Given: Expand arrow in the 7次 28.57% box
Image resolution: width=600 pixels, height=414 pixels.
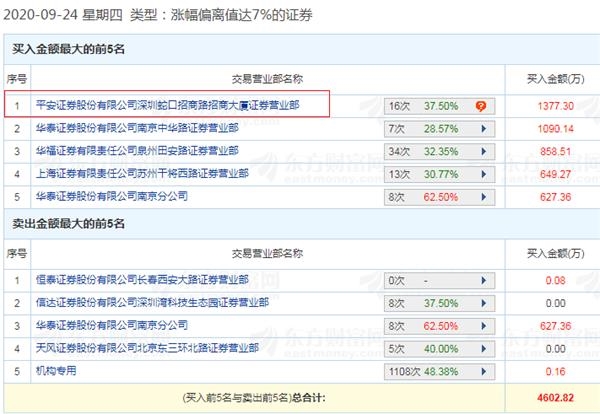Looking at the screenshot, I should (x=484, y=129).
